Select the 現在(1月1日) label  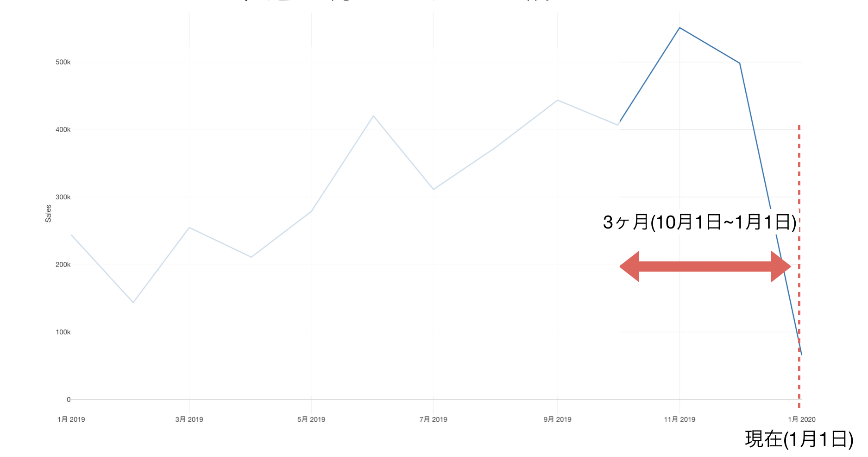pos(799,438)
